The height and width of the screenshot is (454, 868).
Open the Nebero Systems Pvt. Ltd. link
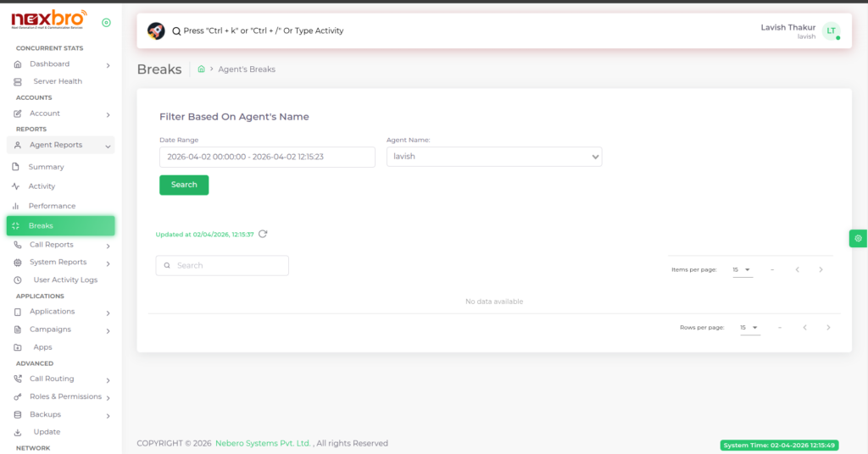tap(264, 443)
